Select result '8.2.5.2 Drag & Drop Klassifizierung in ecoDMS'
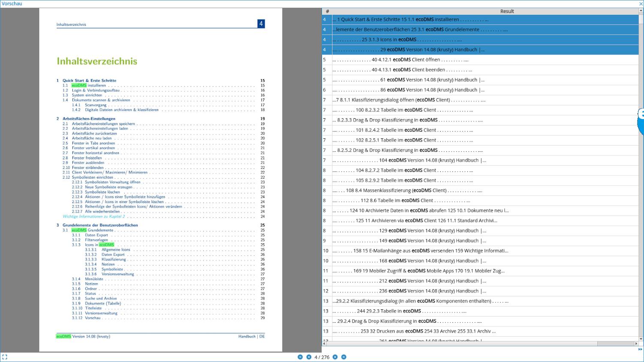The width and height of the screenshot is (644, 362). coord(480,150)
